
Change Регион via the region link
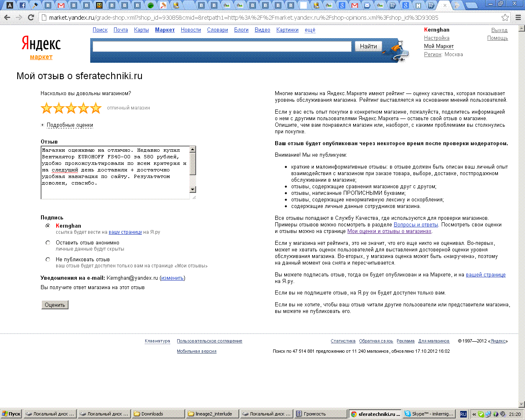pos(432,55)
